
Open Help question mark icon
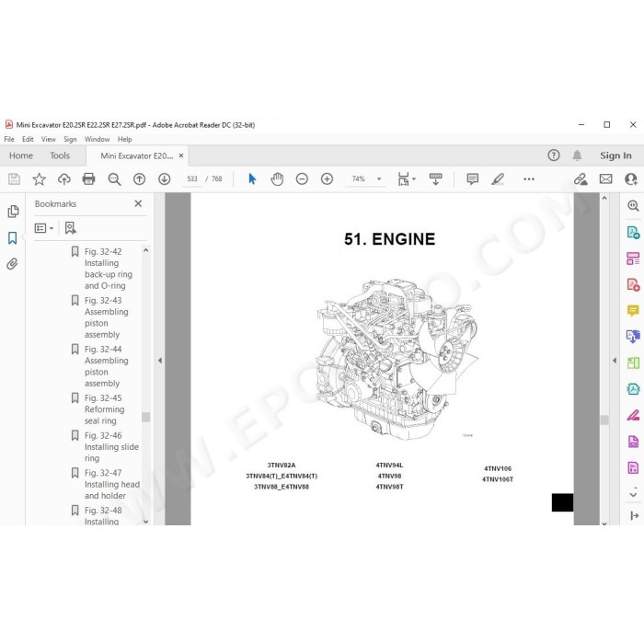tap(554, 155)
